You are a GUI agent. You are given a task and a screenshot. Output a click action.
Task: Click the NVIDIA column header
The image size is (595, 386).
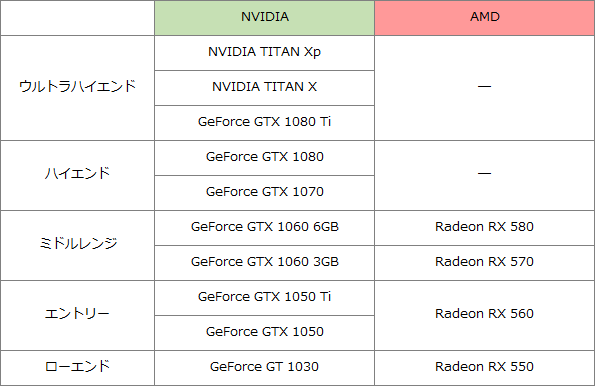(x=264, y=18)
